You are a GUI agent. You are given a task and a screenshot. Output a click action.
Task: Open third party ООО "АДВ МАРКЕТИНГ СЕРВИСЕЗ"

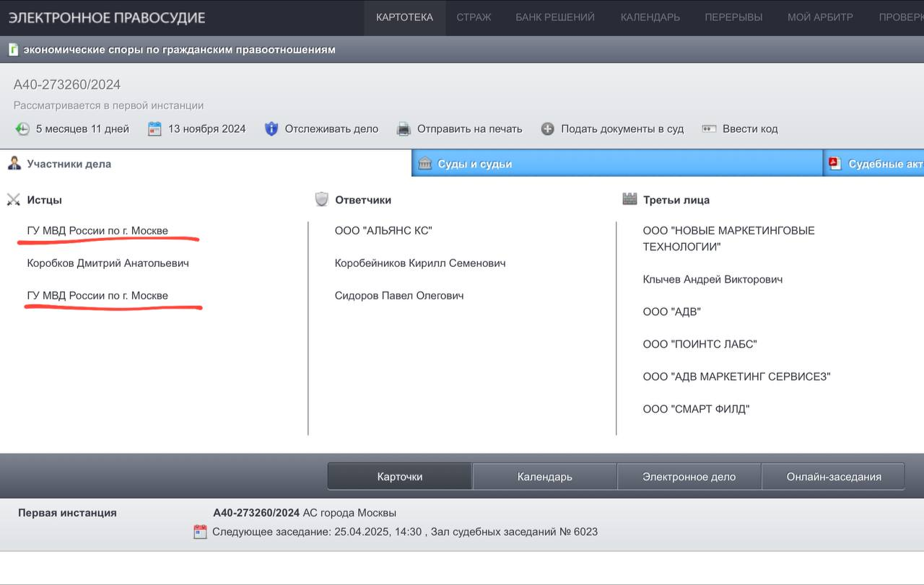click(x=736, y=377)
